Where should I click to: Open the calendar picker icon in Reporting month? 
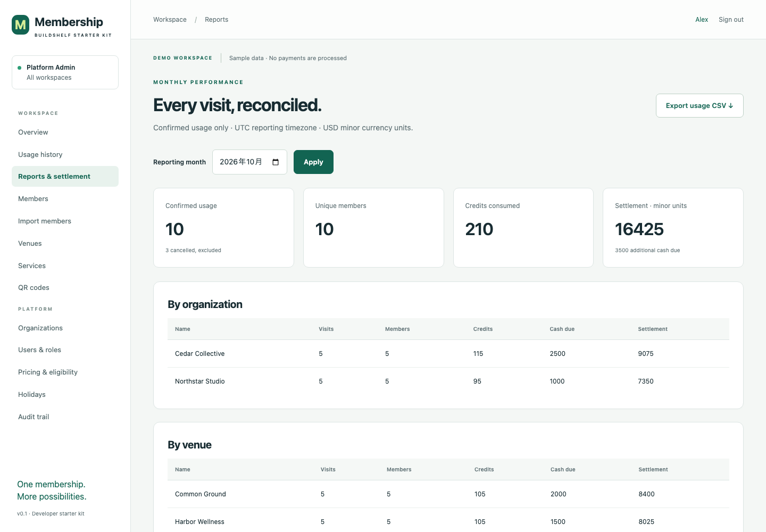pos(276,162)
